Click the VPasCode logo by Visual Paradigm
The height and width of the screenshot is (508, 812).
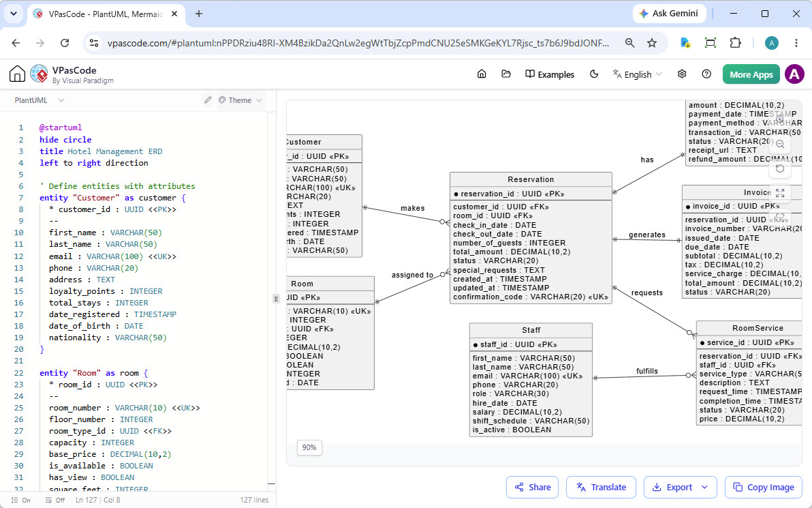[72, 74]
